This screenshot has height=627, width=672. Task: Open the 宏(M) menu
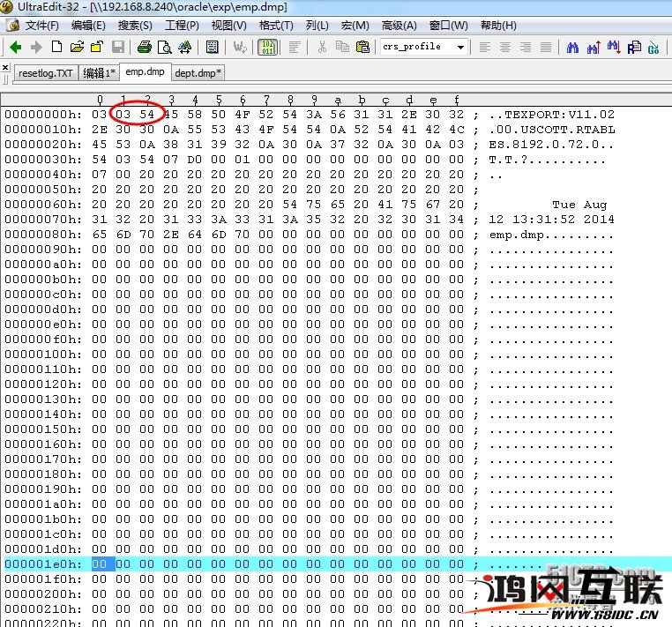click(355, 26)
